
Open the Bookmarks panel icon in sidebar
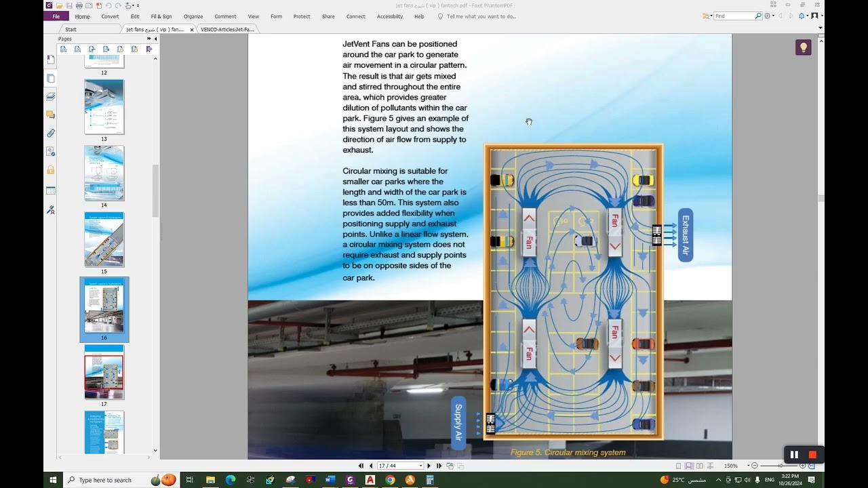51,60
